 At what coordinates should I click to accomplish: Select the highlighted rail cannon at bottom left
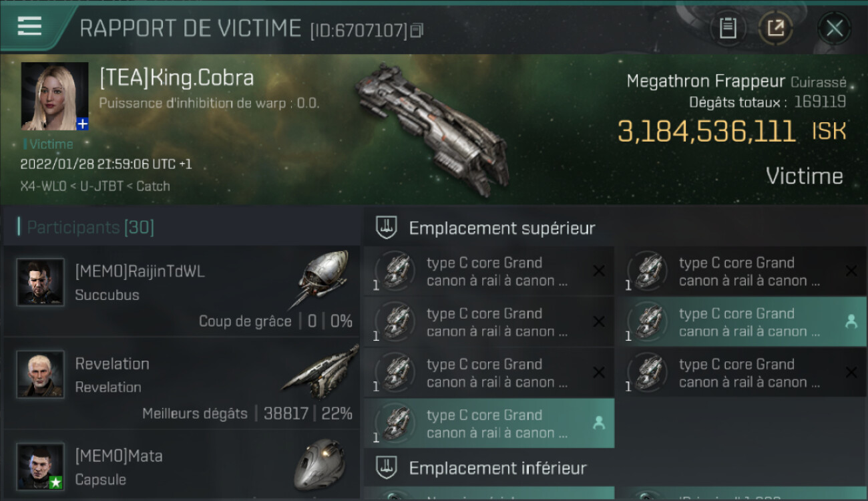[x=489, y=424]
